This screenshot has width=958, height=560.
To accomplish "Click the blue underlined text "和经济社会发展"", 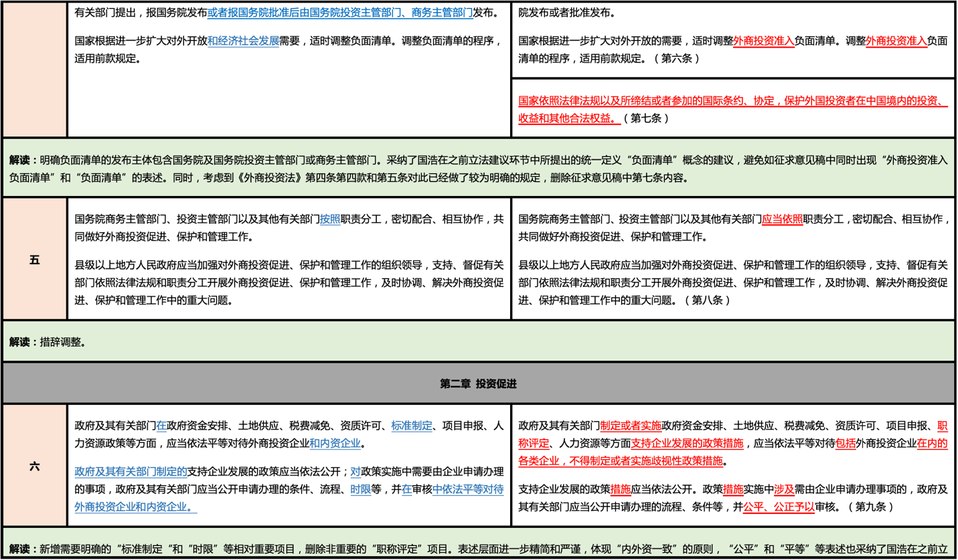I will point(243,40).
